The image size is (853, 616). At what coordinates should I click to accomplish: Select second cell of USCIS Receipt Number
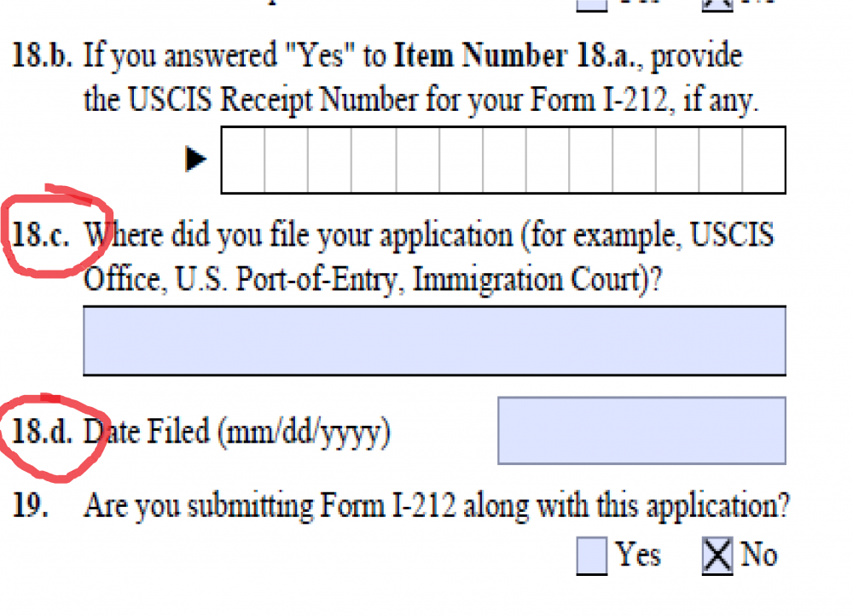(286, 160)
